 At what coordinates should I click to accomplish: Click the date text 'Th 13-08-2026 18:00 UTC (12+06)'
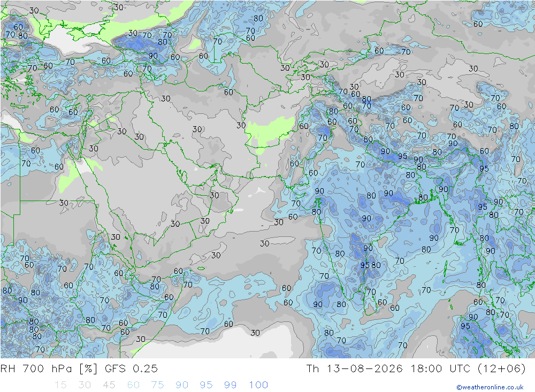pyautogui.click(x=416, y=369)
